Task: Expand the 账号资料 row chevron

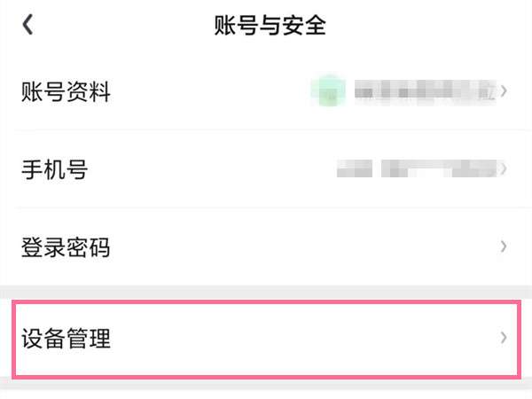Action: [x=504, y=90]
